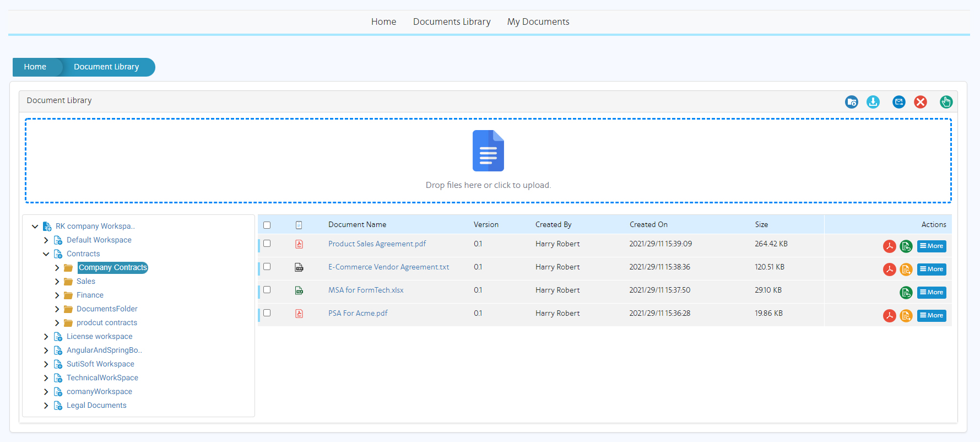
Task: Click red PDF icon for Product Sales Agreement
Action: coord(889,246)
